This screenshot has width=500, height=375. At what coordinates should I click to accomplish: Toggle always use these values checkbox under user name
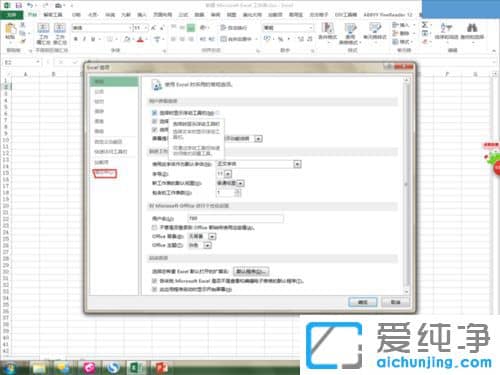click(154, 227)
